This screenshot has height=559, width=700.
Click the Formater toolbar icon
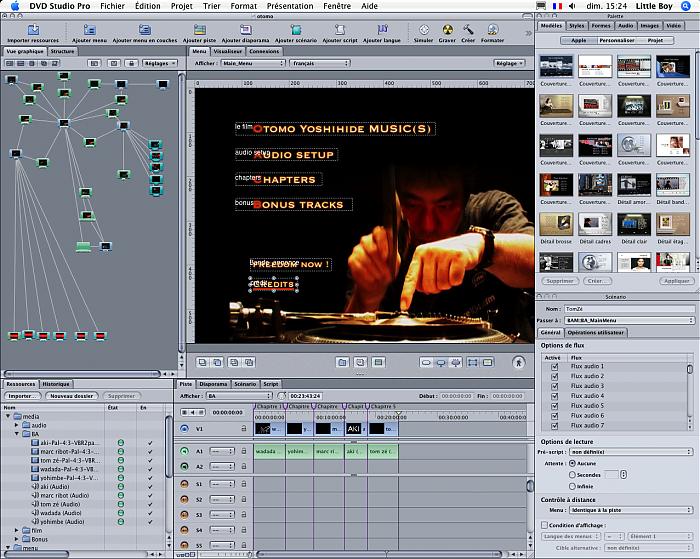click(492, 30)
